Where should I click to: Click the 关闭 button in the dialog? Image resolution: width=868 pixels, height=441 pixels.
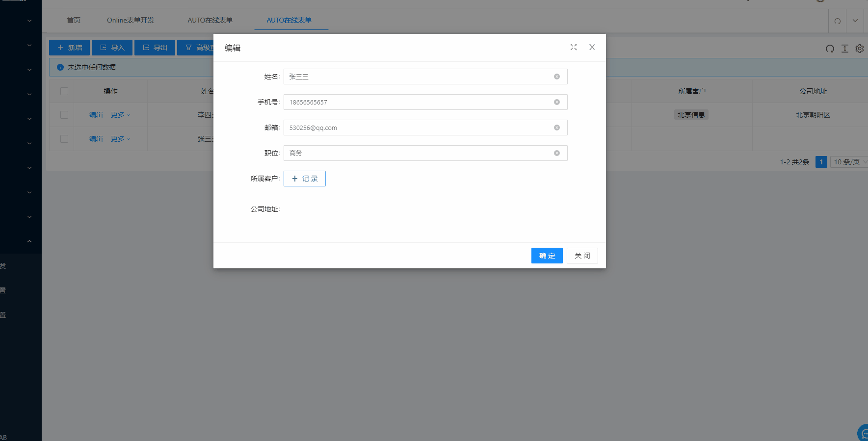(x=582, y=256)
